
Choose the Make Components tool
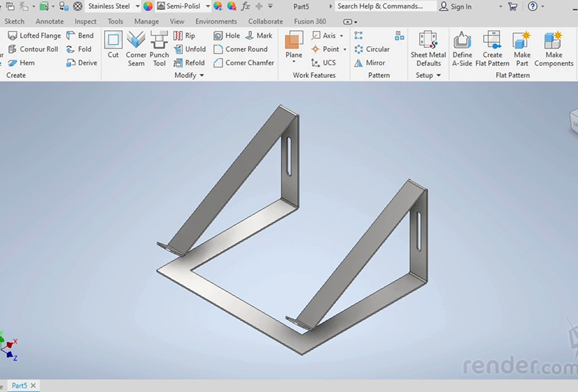(x=553, y=48)
